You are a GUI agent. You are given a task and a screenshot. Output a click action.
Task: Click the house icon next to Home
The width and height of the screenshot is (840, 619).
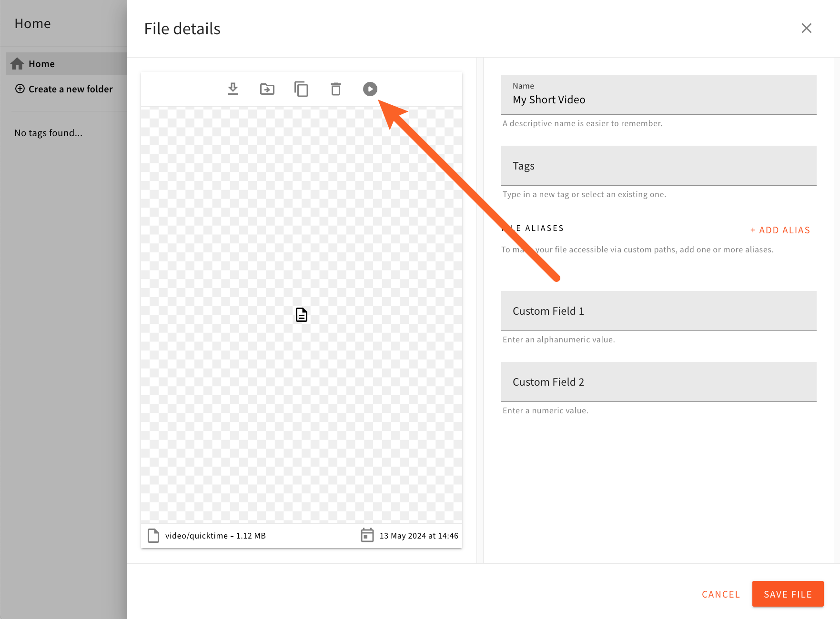click(x=18, y=63)
